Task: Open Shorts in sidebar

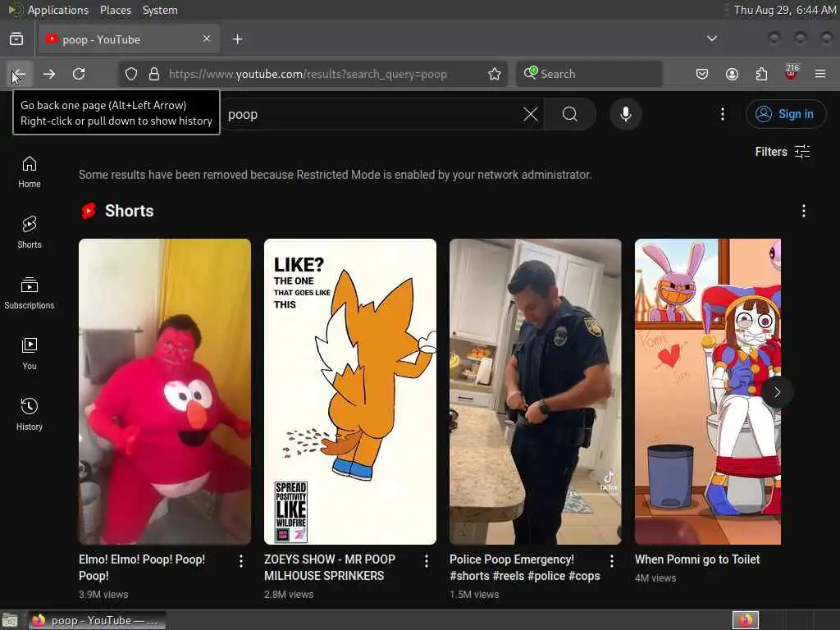Action: [x=30, y=232]
